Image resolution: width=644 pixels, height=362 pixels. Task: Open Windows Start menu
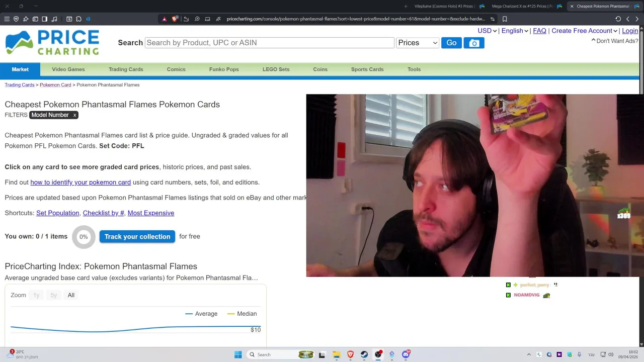238,354
